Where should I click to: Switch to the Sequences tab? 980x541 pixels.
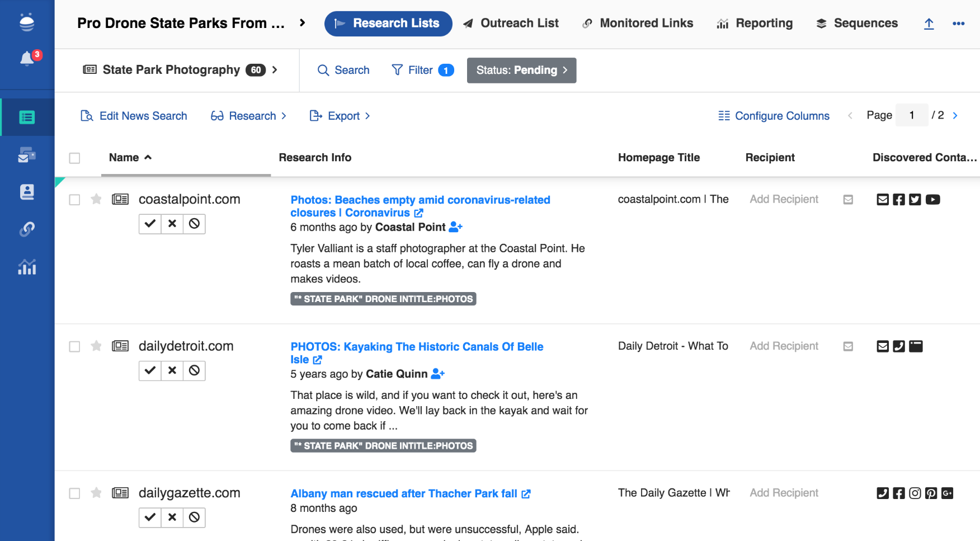click(x=857, y=23)
